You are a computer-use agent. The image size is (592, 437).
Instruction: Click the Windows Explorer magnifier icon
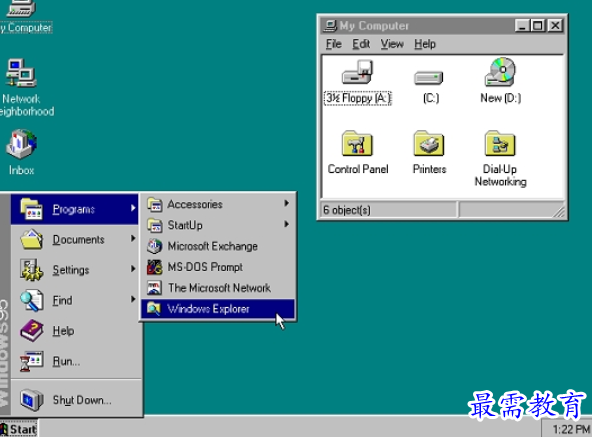point(154,309)
